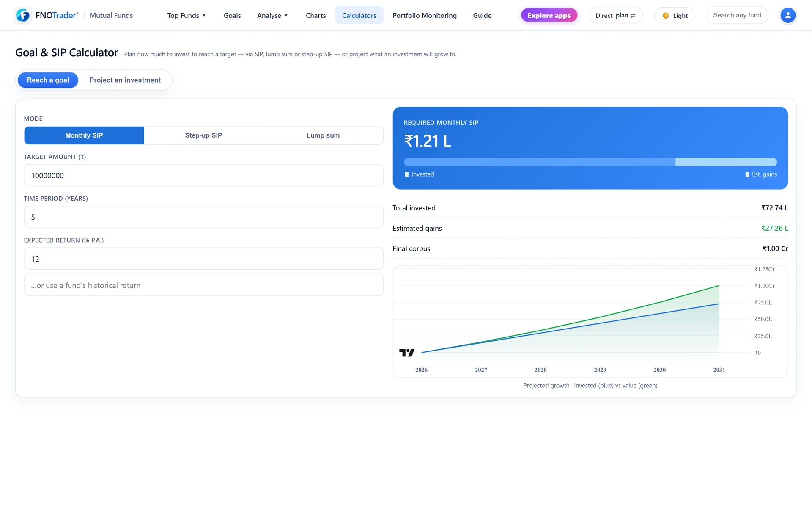This screenshot has height=508, width=812.
Task: Click ₹1.00Cr label on chart axis
Action: click(765, 286)
